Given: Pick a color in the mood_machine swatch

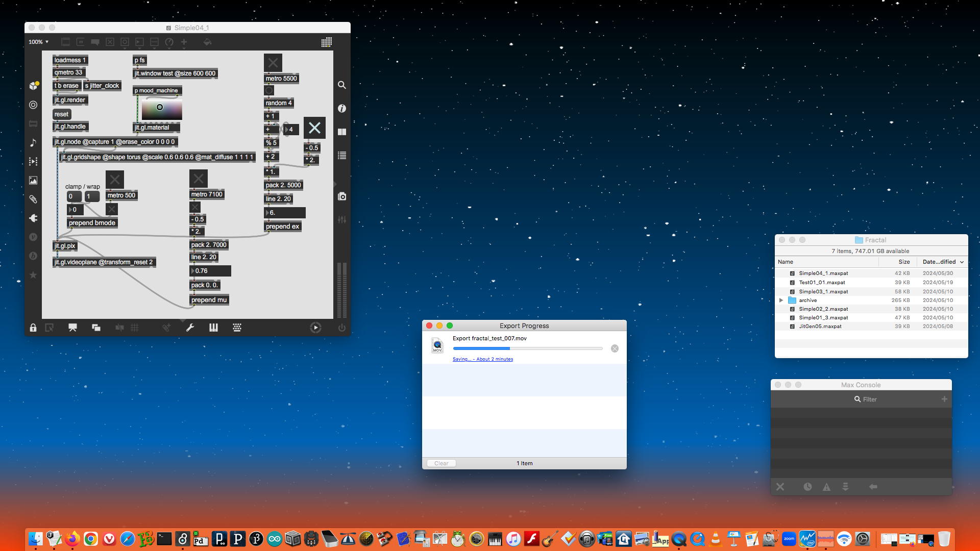Looking at the screenshot, I should [x=162, y=109].
